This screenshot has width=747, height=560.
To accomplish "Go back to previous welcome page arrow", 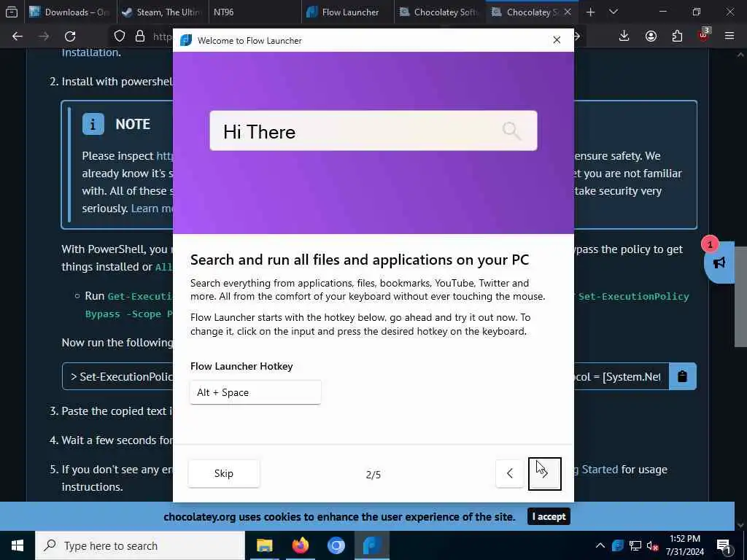I will tap(510, 473).
